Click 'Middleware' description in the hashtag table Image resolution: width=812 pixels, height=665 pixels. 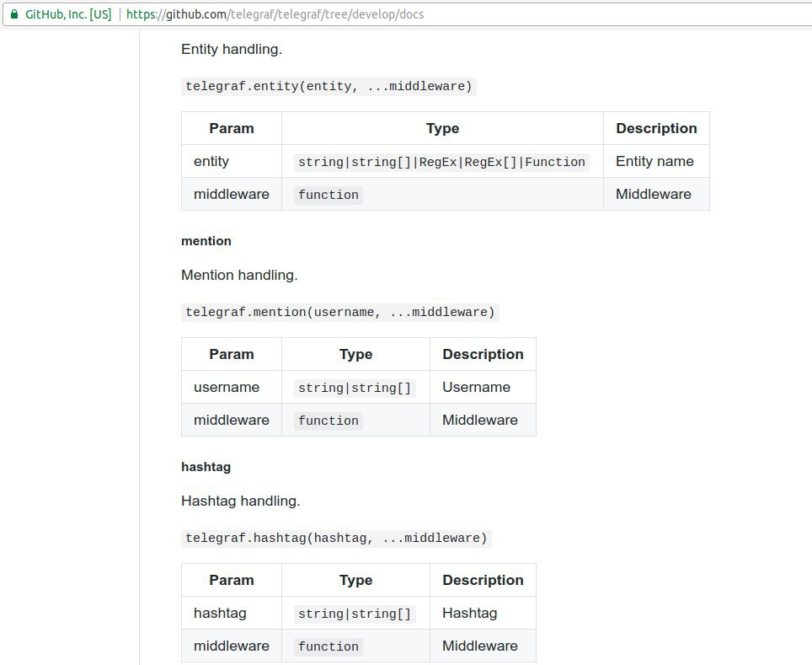483,646
